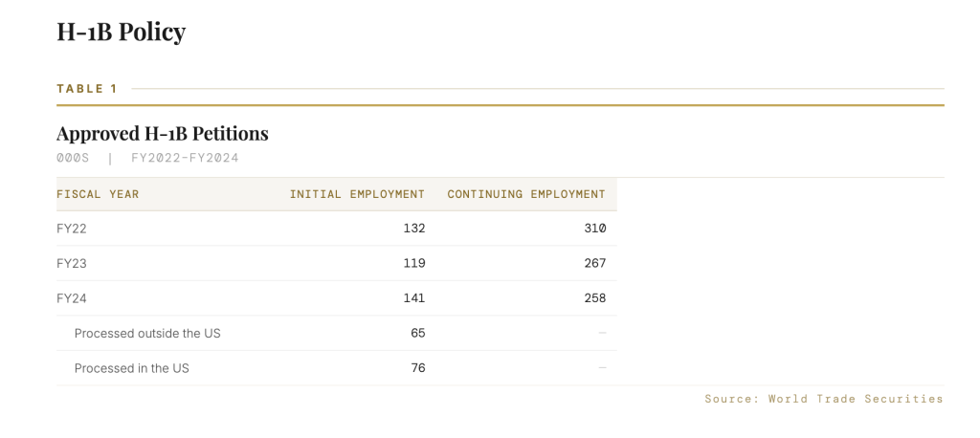This screenshot has height=438, width=980.
Task: Select the FY24 row label
Action: pos(72,298)
